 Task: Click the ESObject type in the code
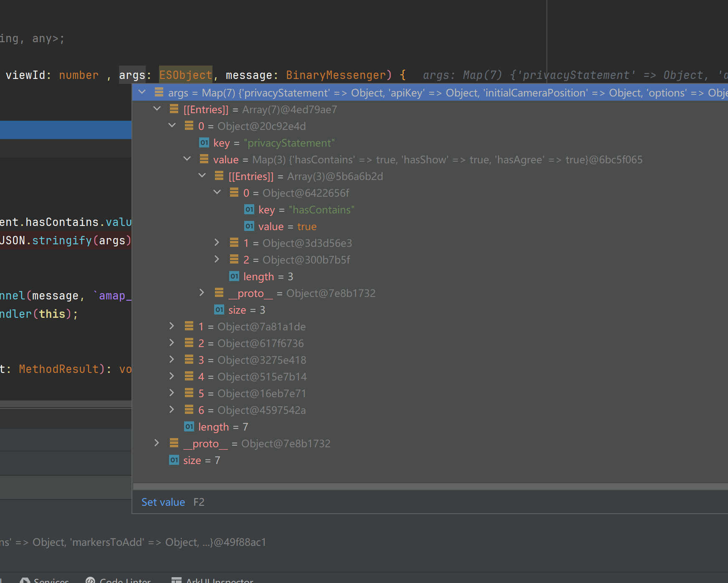[186, 75]
